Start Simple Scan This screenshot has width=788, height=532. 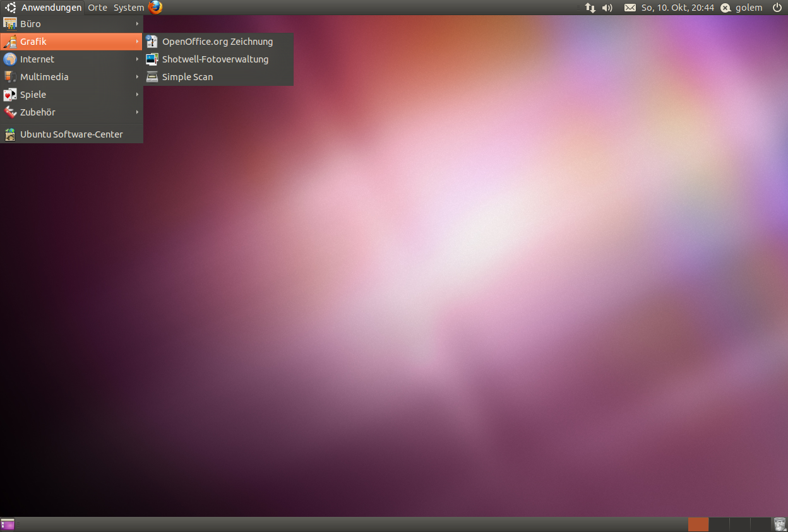click(218, 77)
